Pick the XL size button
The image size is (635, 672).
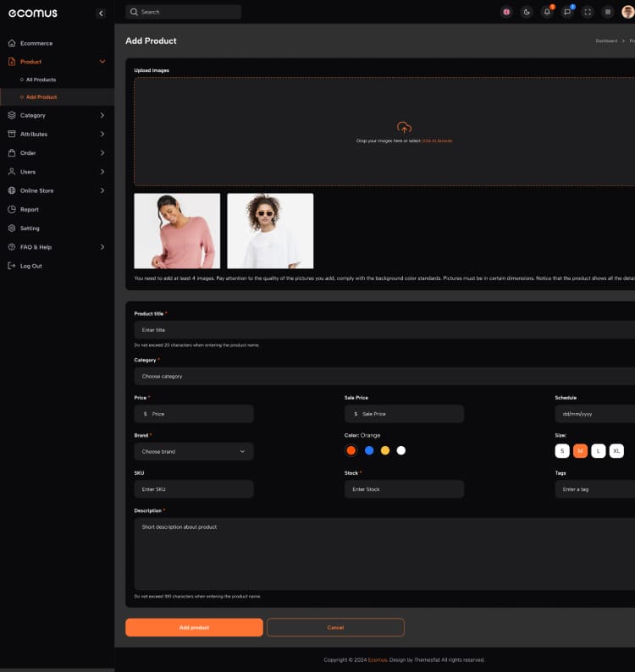pos(616,451)
